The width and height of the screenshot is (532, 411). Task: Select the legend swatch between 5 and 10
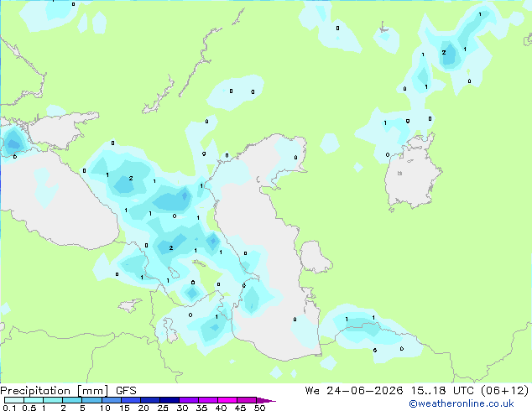pos(91,400)
